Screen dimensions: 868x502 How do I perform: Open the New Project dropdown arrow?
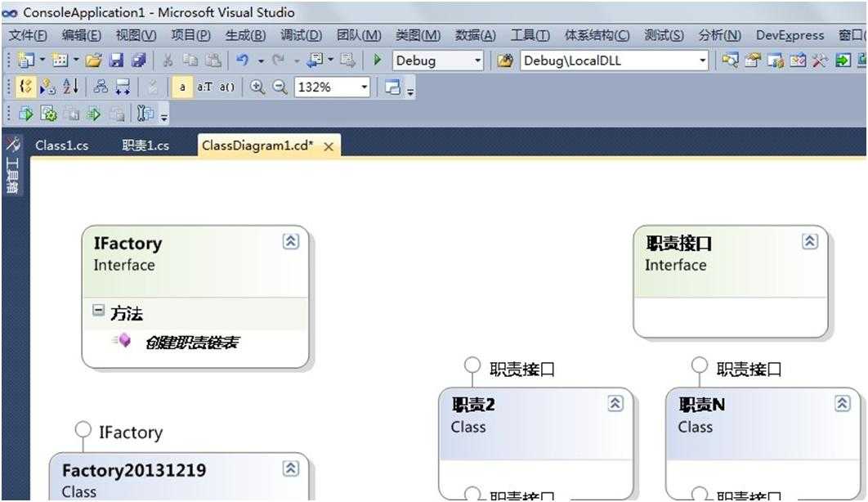coord(42,60)
